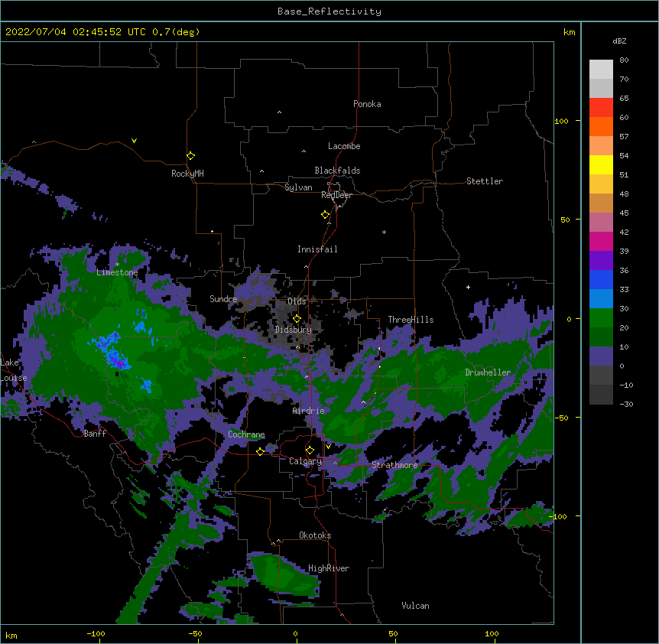Click the yellow V marker northwest of RockyMH

(x=134, y=141)
